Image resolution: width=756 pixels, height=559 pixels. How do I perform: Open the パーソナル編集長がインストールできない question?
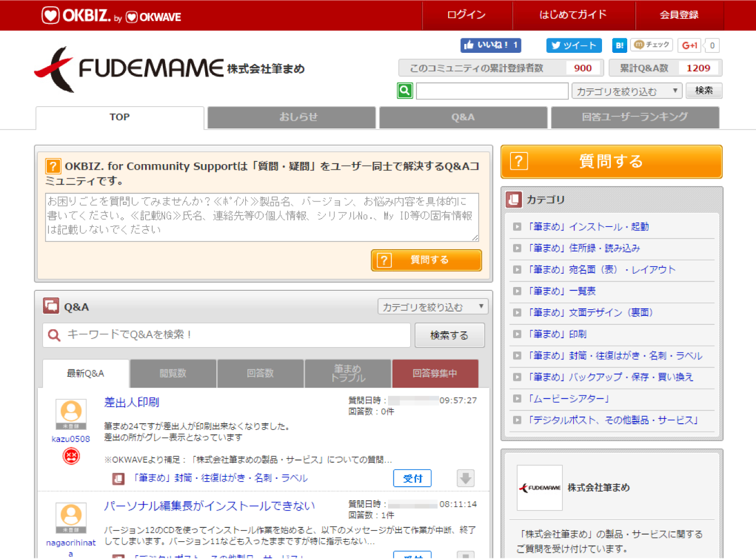[x=210, y=506]
